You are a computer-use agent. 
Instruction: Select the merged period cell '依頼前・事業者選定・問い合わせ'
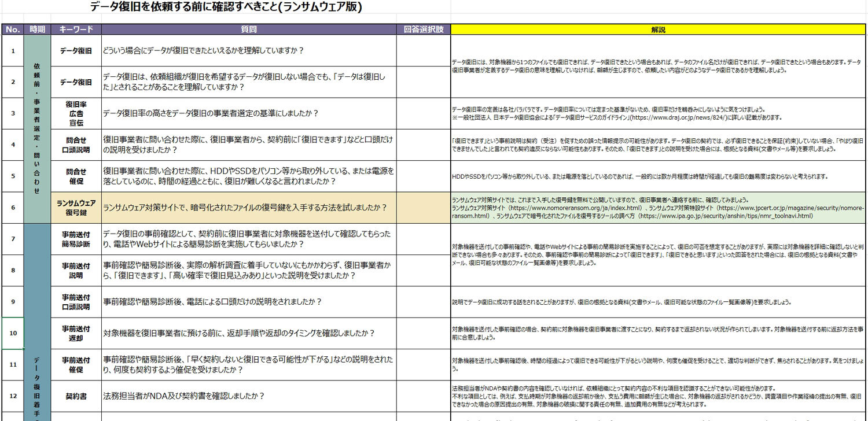(38, 129)
